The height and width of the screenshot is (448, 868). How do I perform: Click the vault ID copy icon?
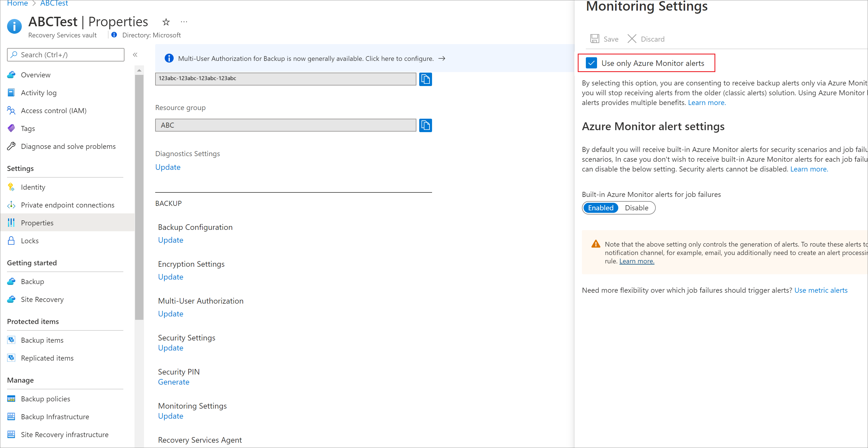426,78
